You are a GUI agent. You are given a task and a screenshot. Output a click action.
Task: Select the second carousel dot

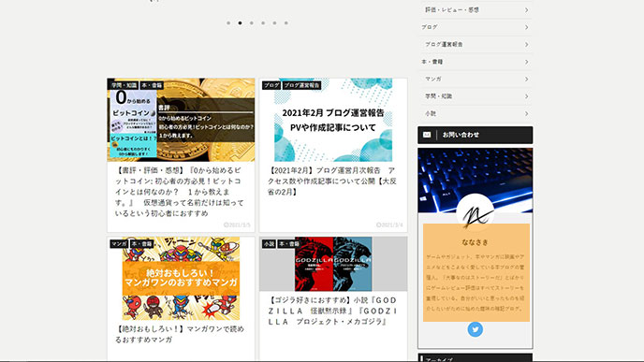pos(240,23)
